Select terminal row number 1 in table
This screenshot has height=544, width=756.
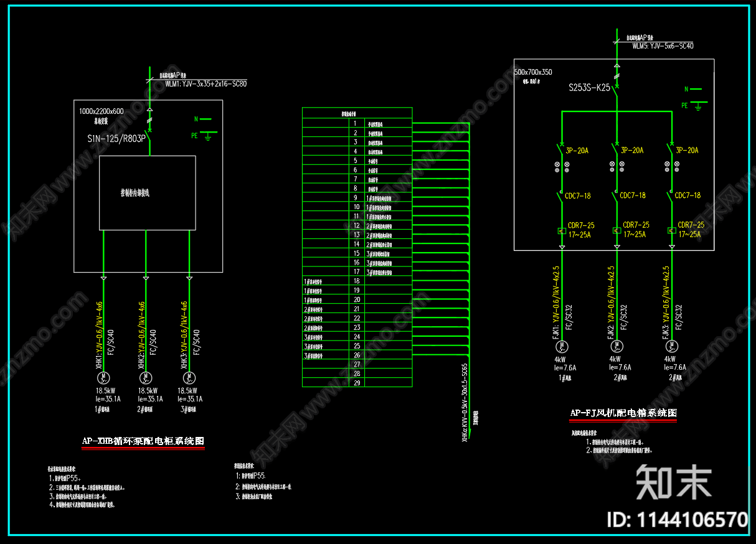(x=356, y=124)
